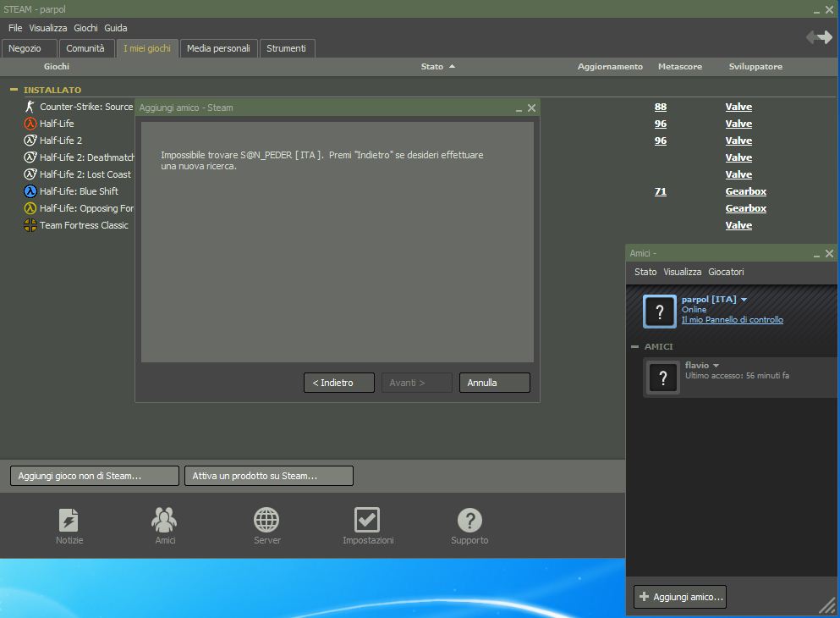The width and height of the screenshot is (840, 618).
Task: Select the flavio friend entry
Action: coord(739,378)
